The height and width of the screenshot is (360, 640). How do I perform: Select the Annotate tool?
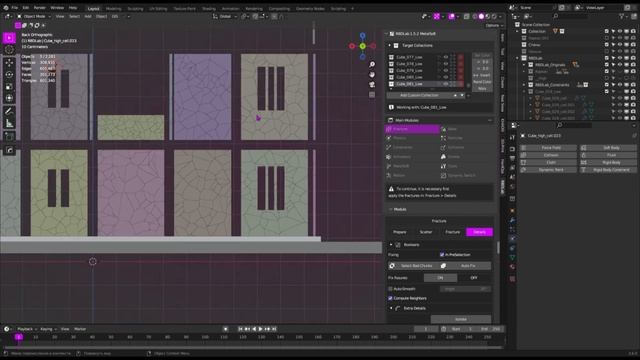pos(9,111)
